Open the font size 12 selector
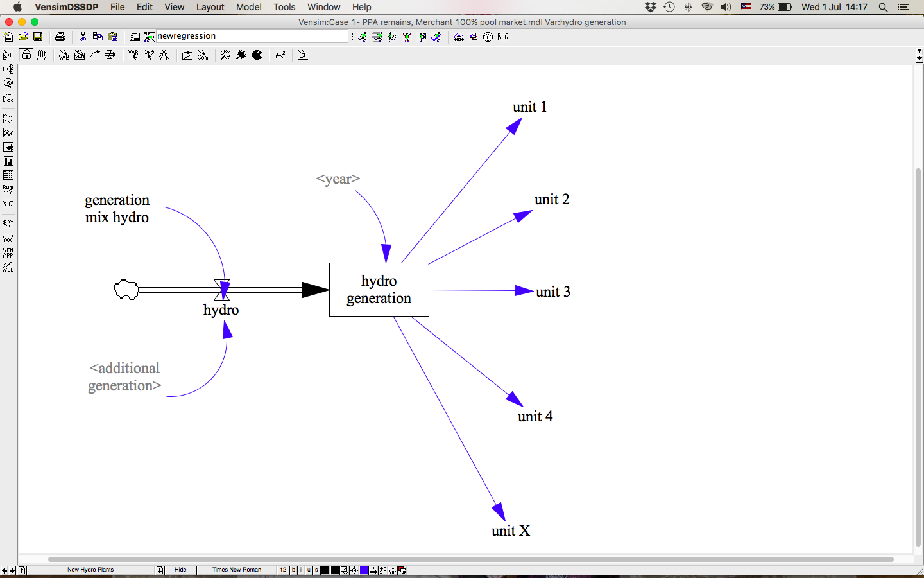 click(x=283, y=570)
